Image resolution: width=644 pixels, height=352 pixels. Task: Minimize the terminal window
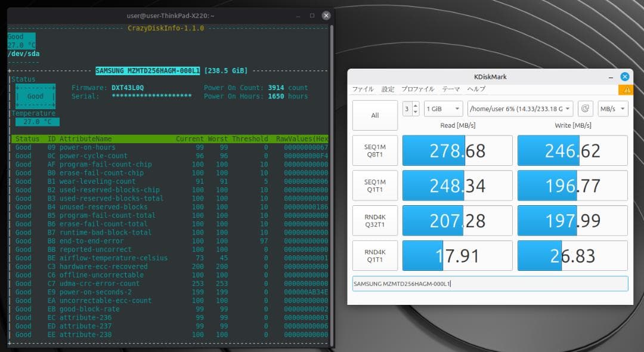click(298, 16)
